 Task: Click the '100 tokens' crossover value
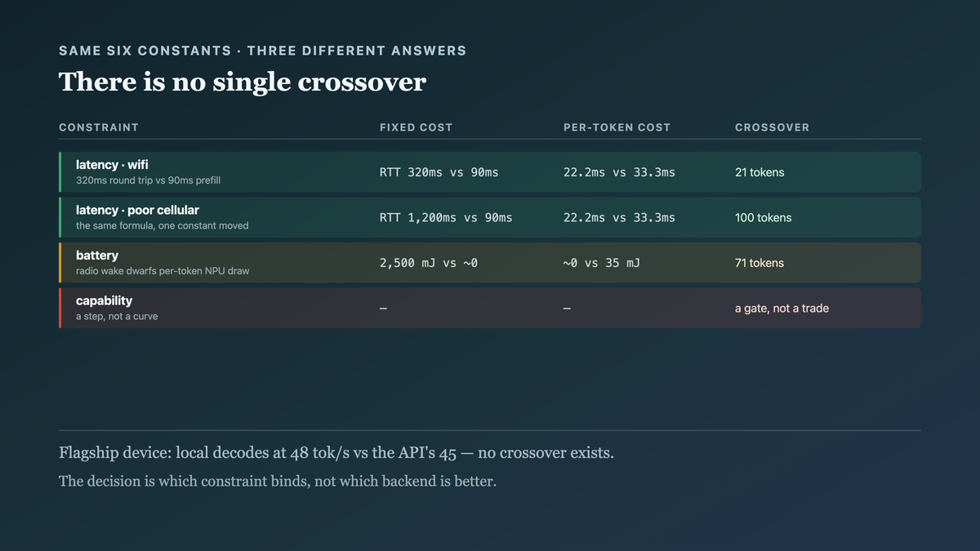point(763,218)
